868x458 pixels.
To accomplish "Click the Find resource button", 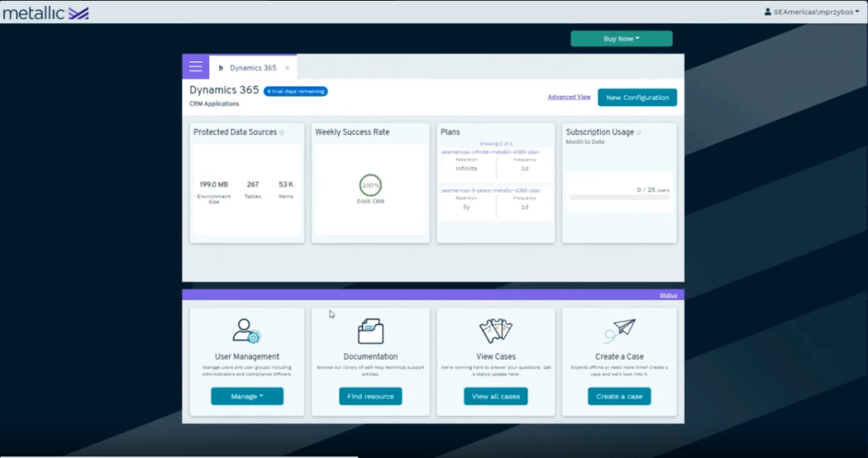I will pyautogui.click(x=370, y=396).
